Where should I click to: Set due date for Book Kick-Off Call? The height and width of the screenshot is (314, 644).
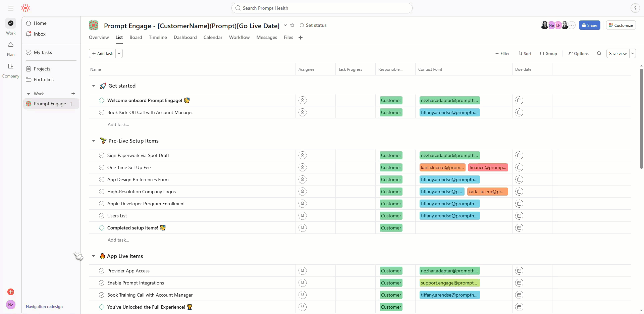pyautogui.click(x=519, y=112)
